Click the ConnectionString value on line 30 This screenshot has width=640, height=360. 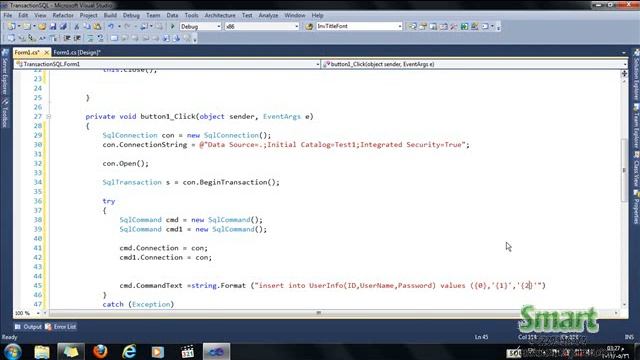[x=334, y=145]
